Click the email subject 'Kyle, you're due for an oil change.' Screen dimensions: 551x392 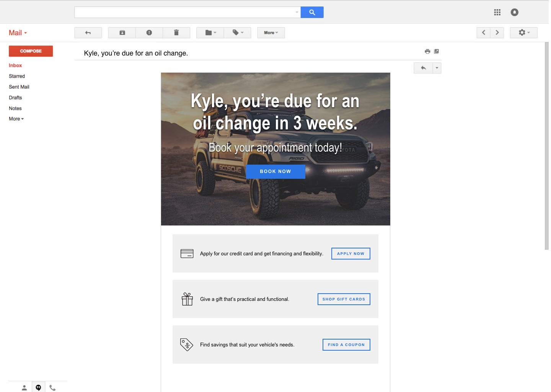[x=136, y=53]
